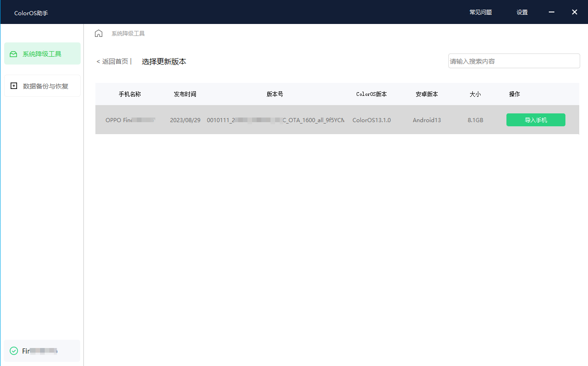Click the ColorOS版本 column header
Image resolution: width=588 pixels, height=366 pixels.
point(371,94)
